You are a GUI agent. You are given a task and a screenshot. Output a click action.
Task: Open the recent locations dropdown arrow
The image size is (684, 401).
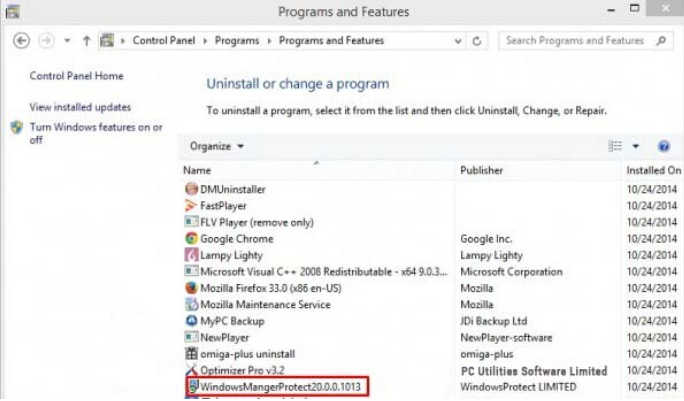(67, 41)
